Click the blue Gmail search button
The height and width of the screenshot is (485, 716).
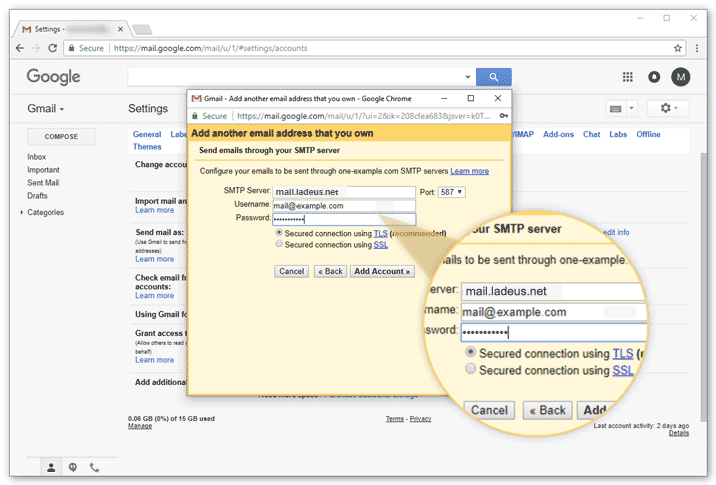(493, 77)
